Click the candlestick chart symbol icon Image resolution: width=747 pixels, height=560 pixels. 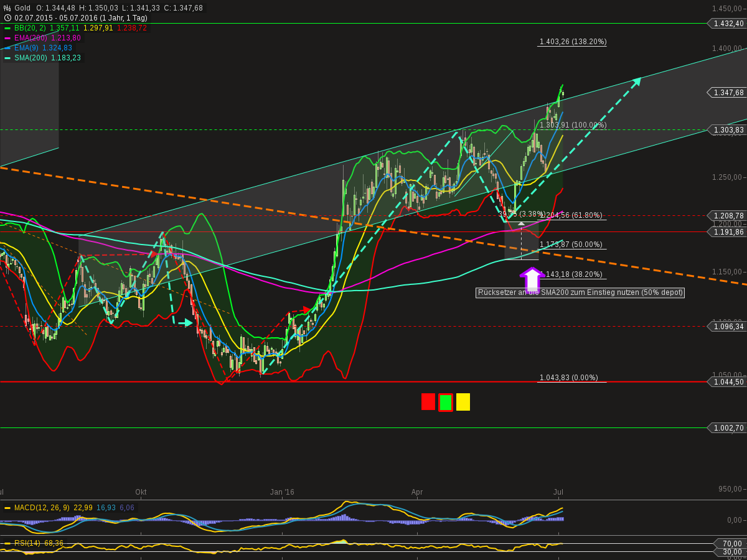click(x=6, y=8)
